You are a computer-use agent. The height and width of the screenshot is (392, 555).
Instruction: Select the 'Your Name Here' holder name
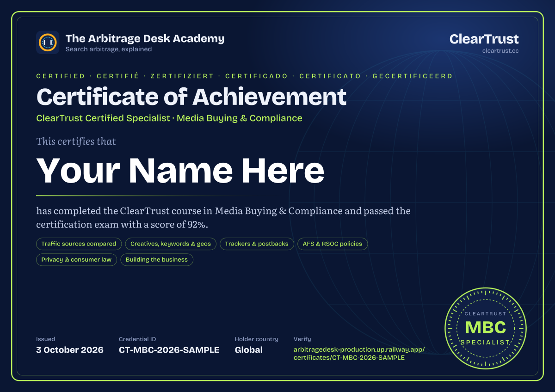click(x=180, y=170)
